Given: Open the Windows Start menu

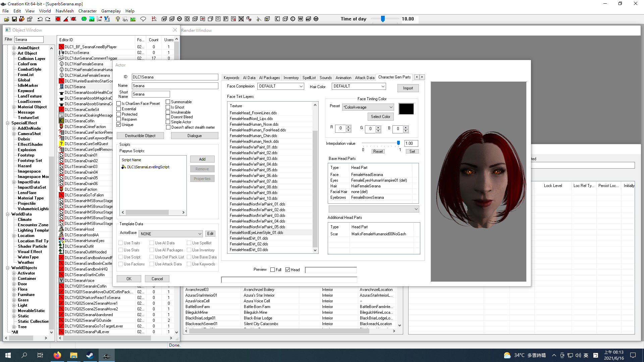Looking at the screenshot, I should pos(8,355).
